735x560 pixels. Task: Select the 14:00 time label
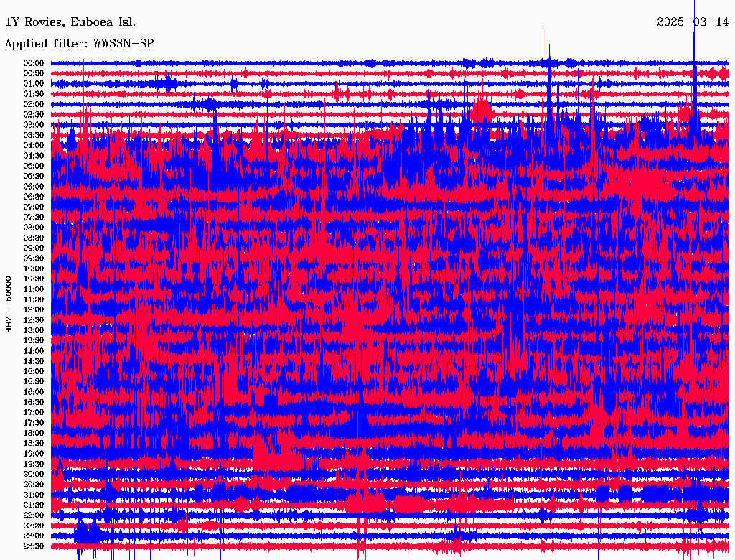33,351
